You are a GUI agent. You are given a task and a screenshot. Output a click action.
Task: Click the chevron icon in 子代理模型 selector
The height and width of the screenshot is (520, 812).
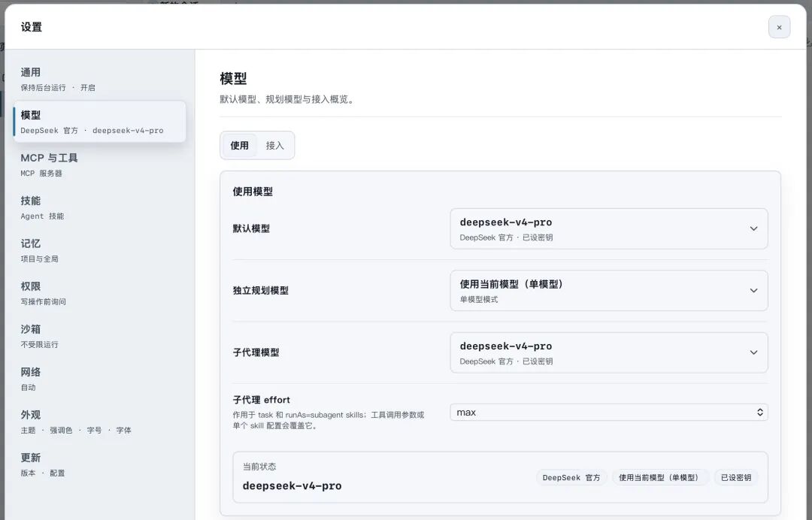click(x=753, y=352)
